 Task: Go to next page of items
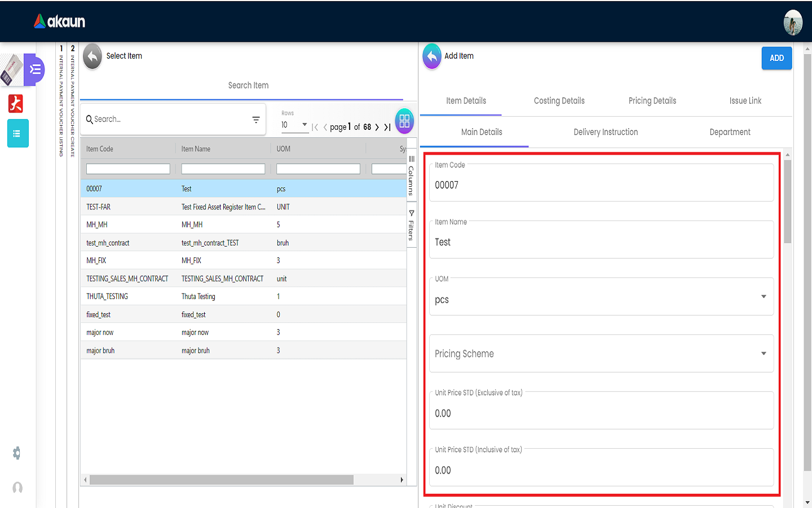click(x=377, y=128)
